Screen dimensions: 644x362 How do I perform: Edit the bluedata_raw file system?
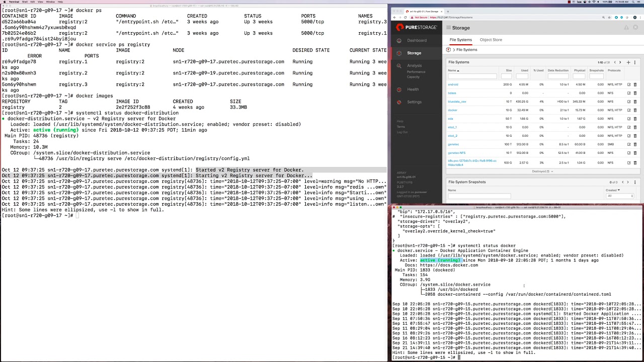pyautogui.click(x=629, y=102)
